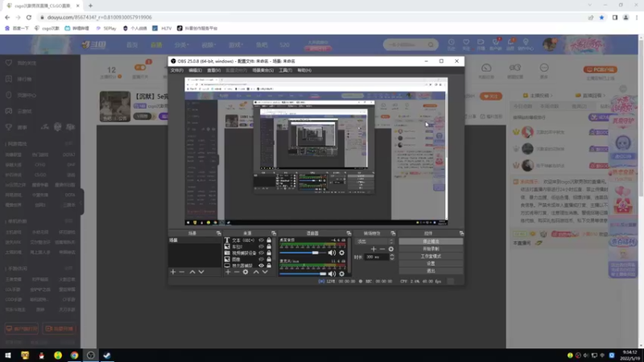644x362 pixels.
Task: Open the scene transition type dropdown
Action: (x=374, y=241)
